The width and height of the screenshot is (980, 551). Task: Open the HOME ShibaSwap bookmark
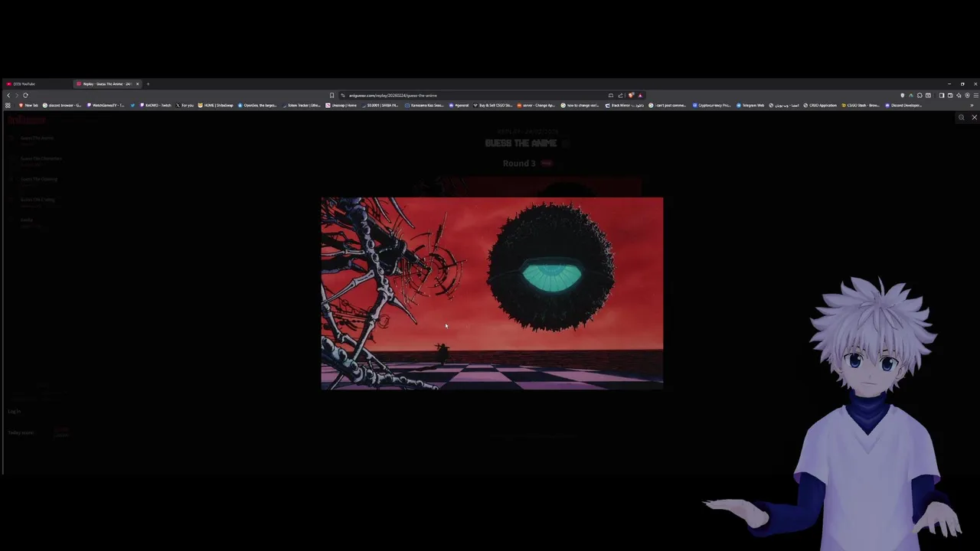tap(216, 105)
